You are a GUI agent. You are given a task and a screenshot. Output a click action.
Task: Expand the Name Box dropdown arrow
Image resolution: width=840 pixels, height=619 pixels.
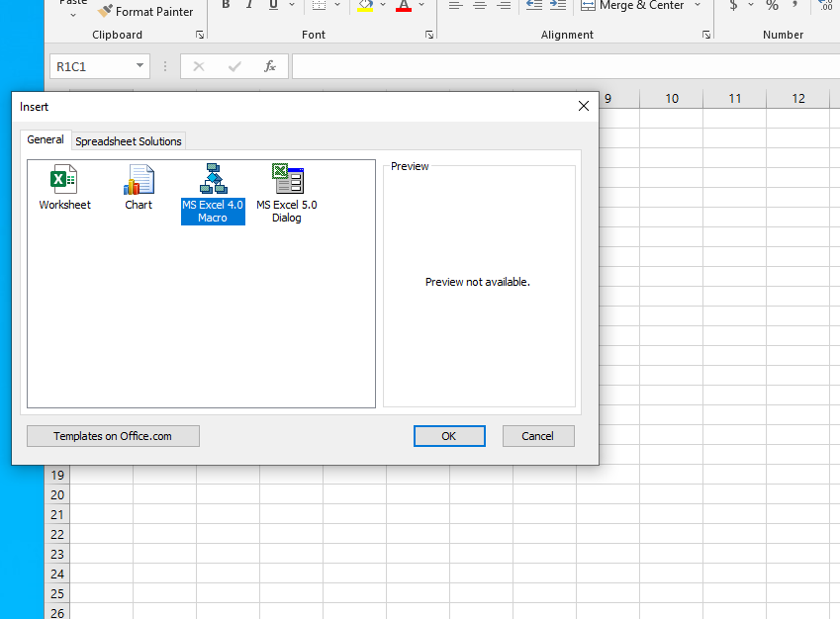pyautogui.click(x=140, y=66)
